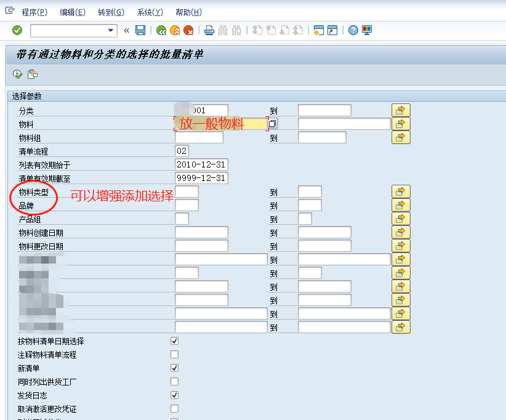
Task: Click the yellow Exit (up arrow) icon
Action: pos(175,30)
